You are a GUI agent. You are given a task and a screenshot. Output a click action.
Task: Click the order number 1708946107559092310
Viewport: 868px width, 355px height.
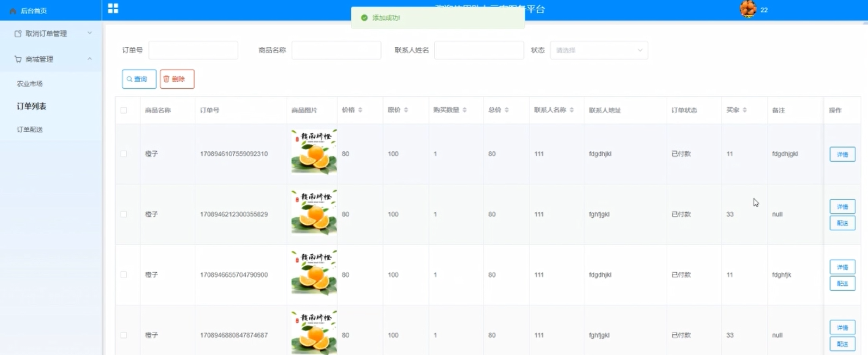(234, 154)
